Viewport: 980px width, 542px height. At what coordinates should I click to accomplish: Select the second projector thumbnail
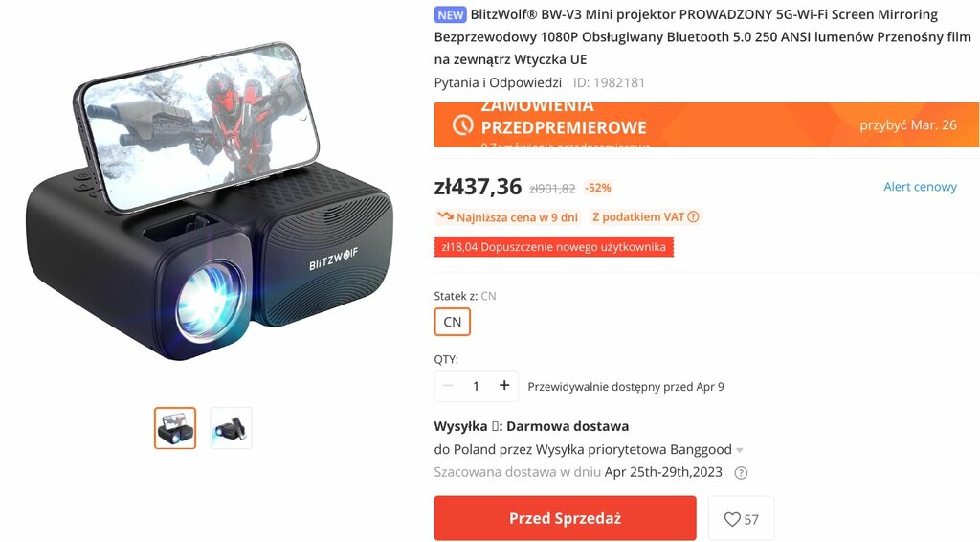(231, 428)
